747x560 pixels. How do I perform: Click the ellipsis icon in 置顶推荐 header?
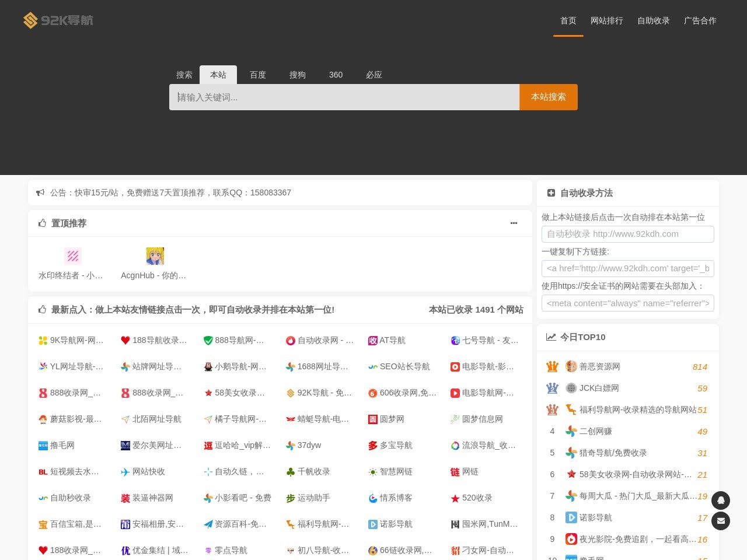pyautogui.click(x=514, y=223)
